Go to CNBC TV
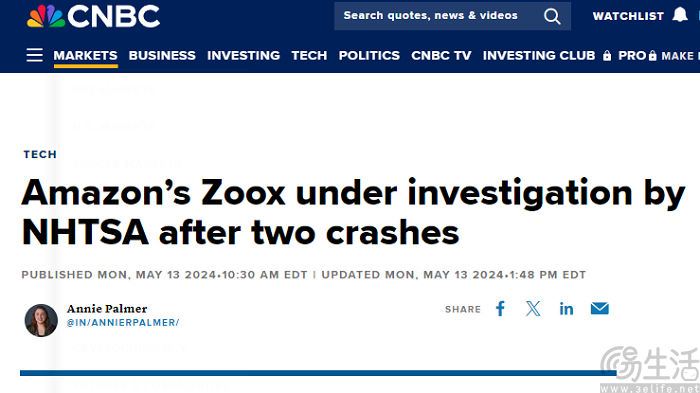The height and width of the screenshot is (393, 700). tap(441, 55)
